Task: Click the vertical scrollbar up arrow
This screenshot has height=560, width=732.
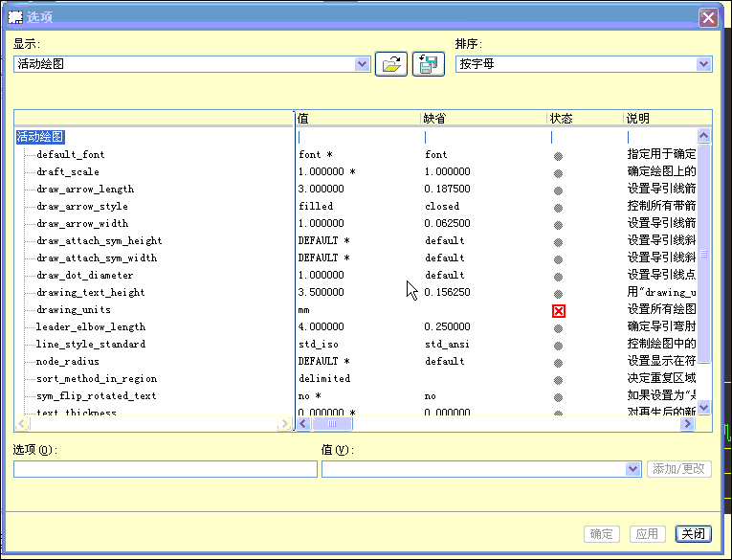Action: coord(703,135)
